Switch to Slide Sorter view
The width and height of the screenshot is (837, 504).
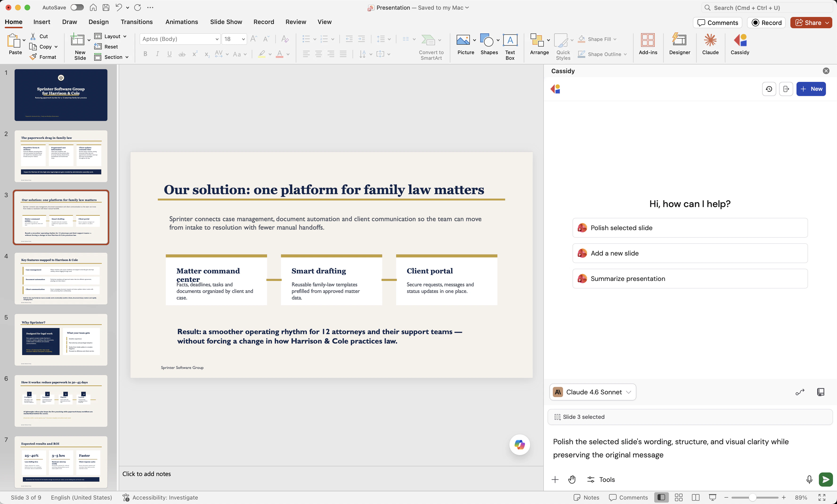click(x=678, y=497)
